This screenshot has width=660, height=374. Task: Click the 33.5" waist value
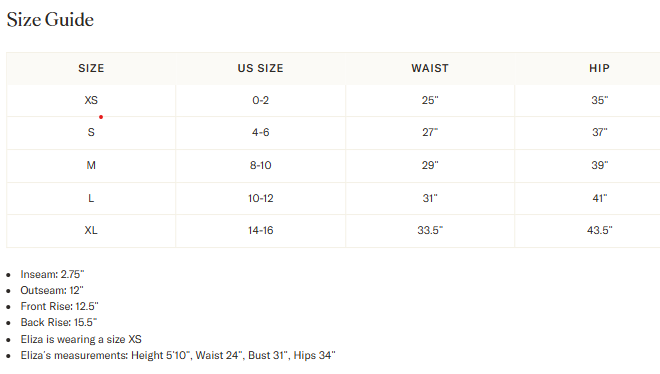coord(430,230)
